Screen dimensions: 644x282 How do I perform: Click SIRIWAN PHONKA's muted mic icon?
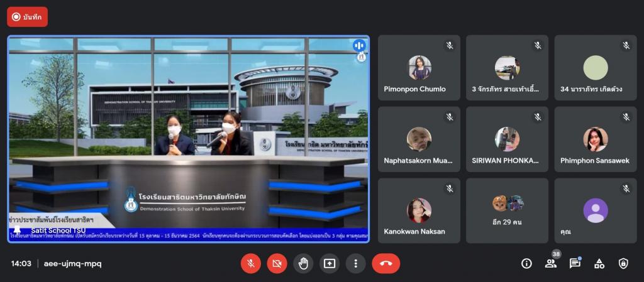[x=538, y=117]
